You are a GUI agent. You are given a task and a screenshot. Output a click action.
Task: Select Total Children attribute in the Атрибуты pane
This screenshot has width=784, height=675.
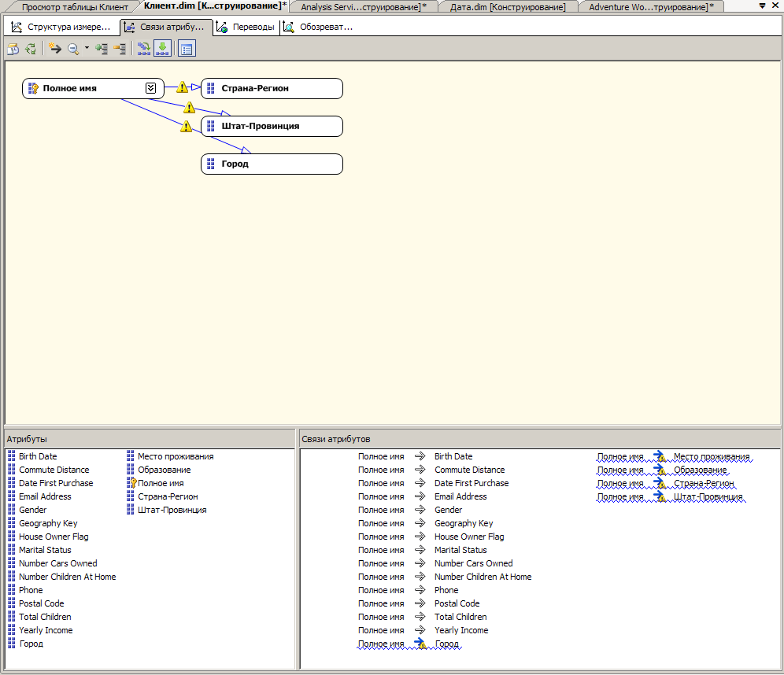coord(45,617)
